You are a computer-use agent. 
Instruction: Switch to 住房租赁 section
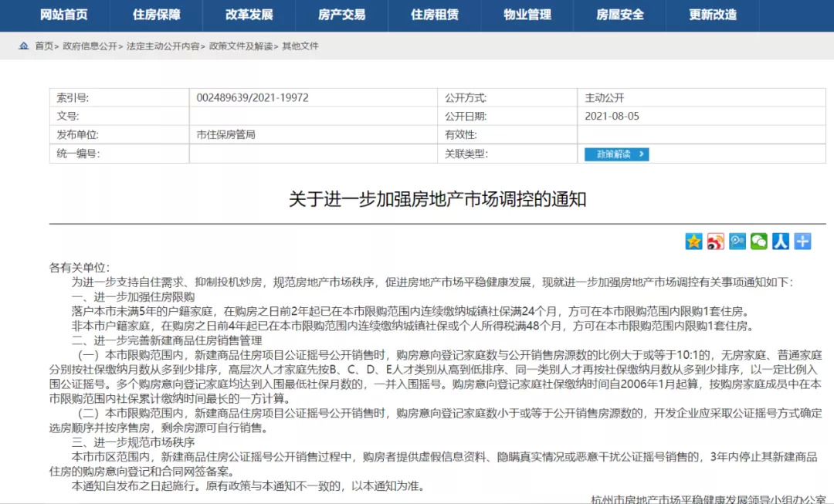[434, 15]
